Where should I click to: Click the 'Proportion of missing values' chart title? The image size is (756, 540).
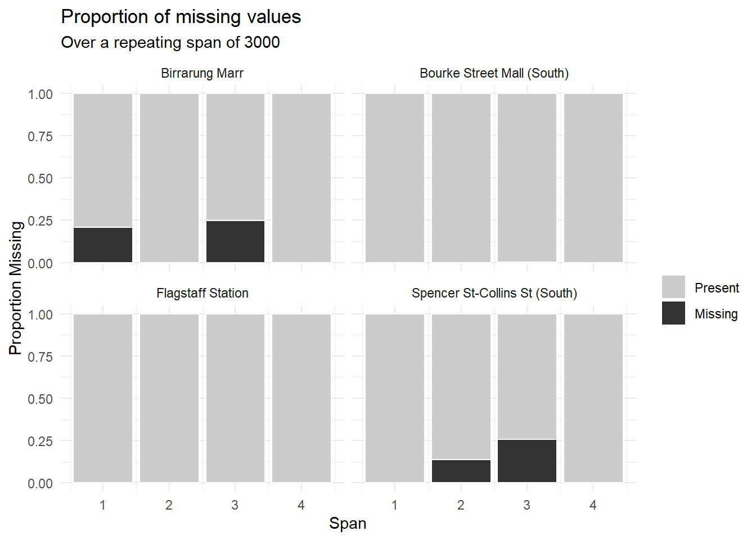point(181,17)
